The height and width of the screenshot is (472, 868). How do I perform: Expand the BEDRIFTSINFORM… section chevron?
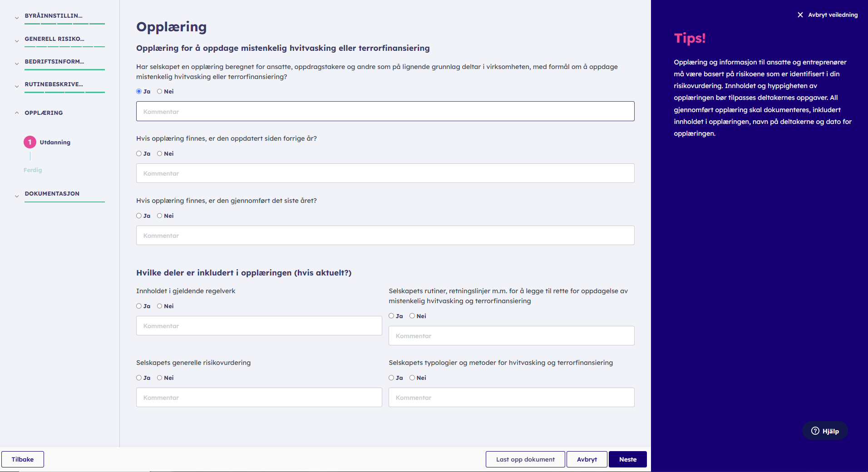[x=17, y=64]
